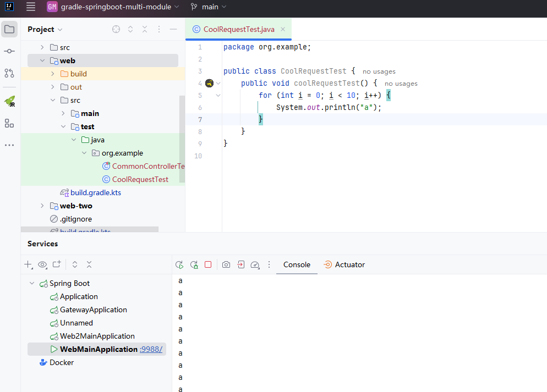
Task: Click Select Opened File target icon
Action: [116, 29]
